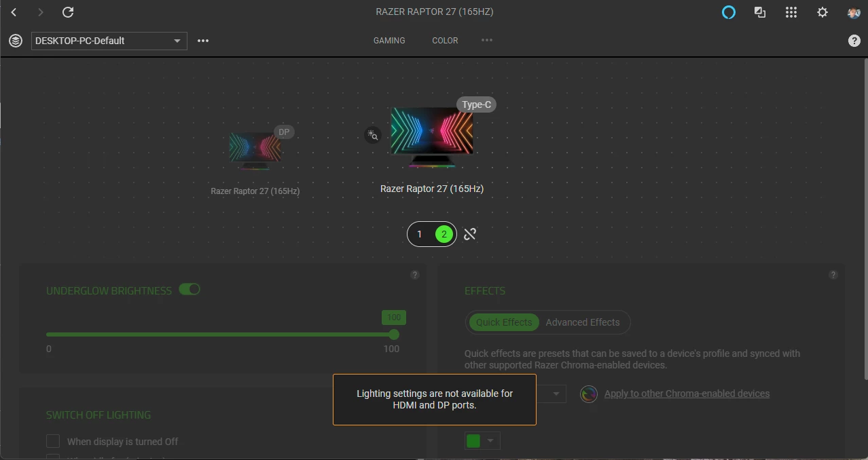The image size is (868, 460).
Task: Select the DP Razer Raptor monitor thumbnail
Action: pyautogui.click(x=255, y=151)
